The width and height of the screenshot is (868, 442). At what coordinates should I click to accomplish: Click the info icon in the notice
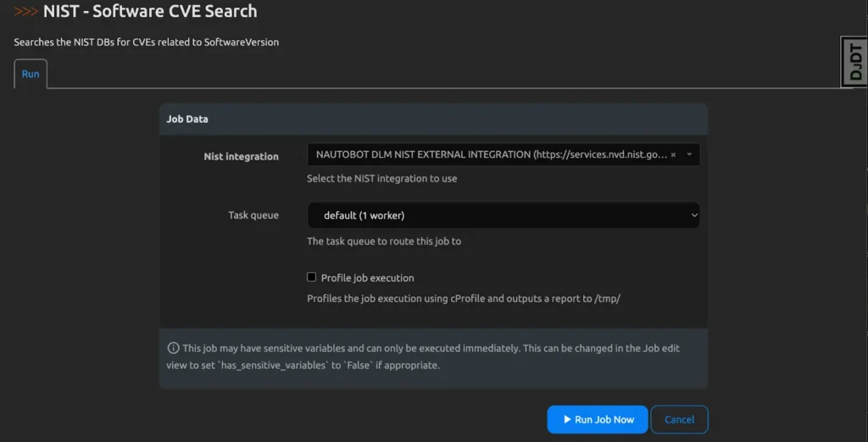tap(173, 348)
